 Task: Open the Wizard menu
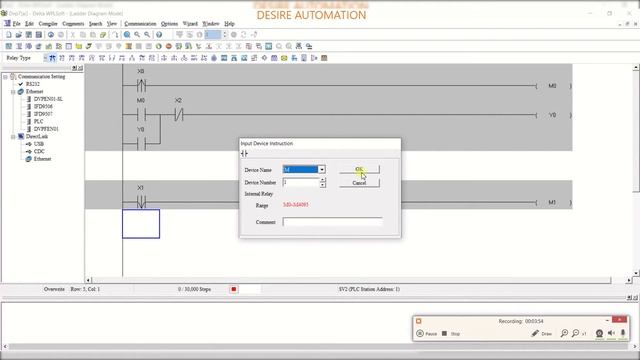click(190, 24)
